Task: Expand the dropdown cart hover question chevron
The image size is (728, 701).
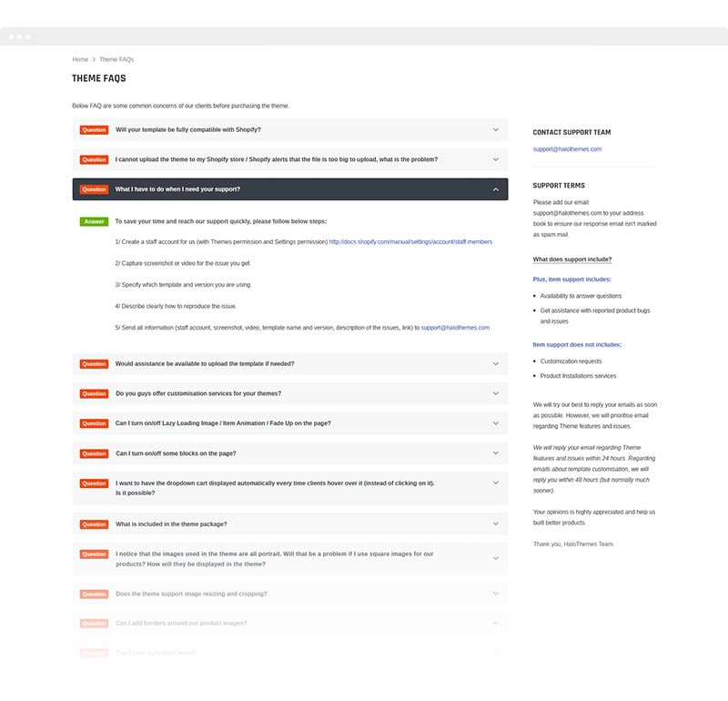Action: (495, 483)
